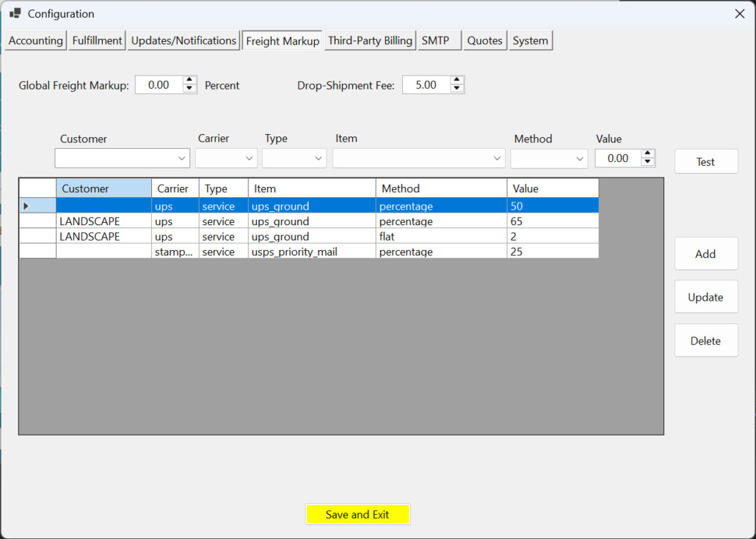756x539 pixels.
Task: Click the Drop-Shipment Fee value field
Action: tap(426, 85)
